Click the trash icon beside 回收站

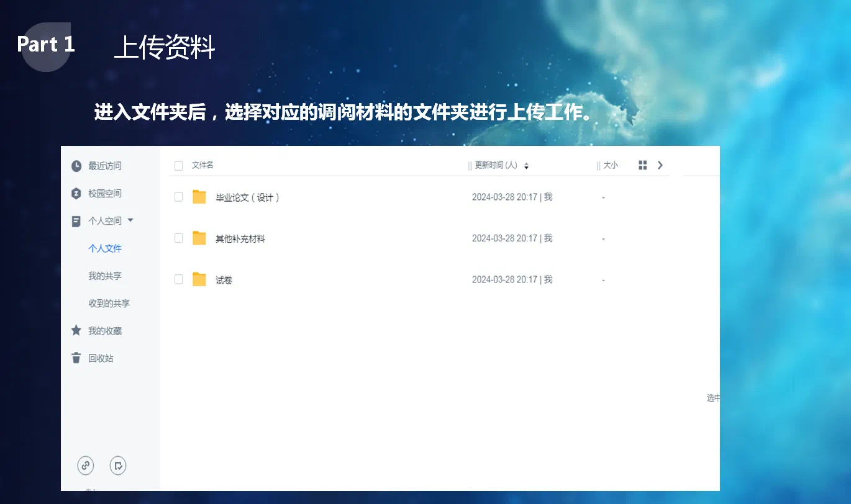point(76,358)
